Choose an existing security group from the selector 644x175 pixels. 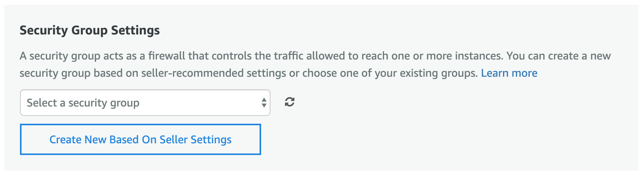145,103
